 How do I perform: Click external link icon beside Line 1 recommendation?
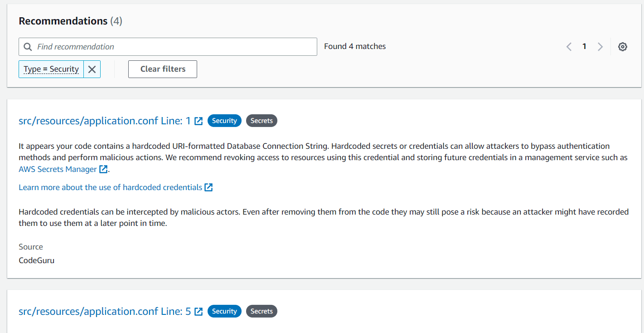click(x=198, y=121)
